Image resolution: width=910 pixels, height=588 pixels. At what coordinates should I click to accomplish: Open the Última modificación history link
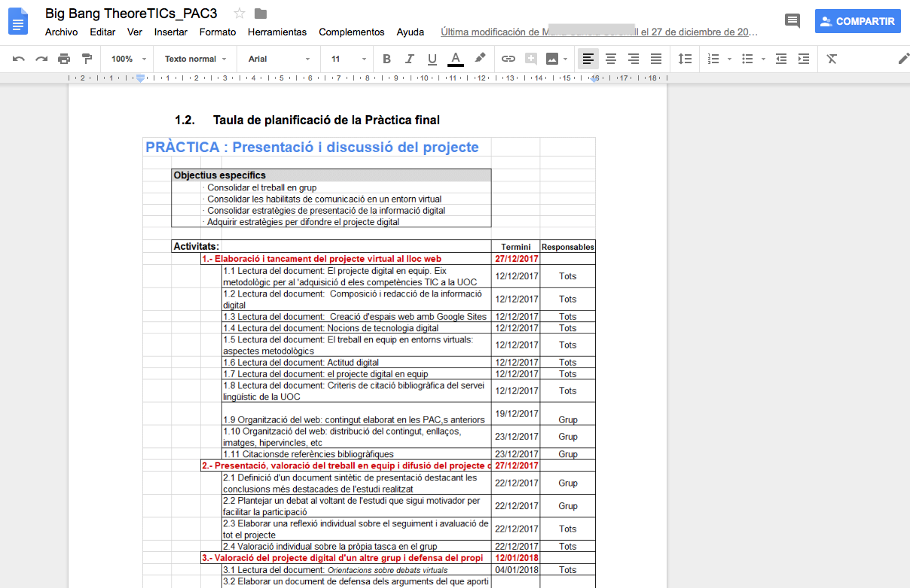[x=599, y=32]
